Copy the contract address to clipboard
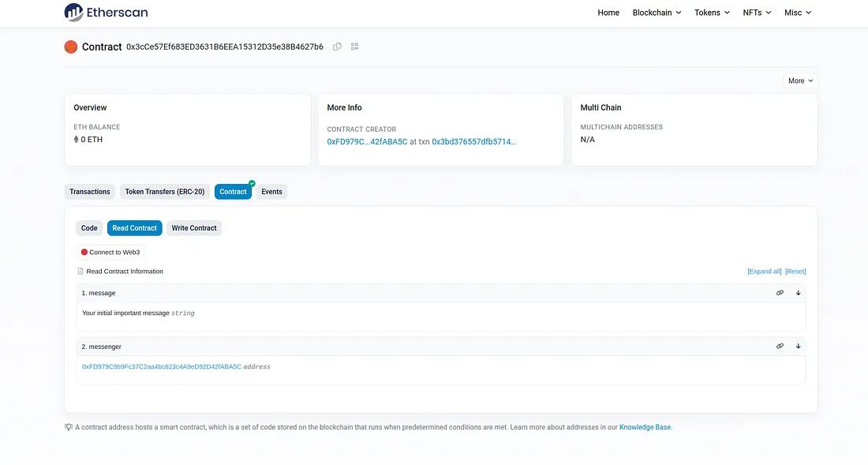The image size is (868, 465). pos(337,47)
